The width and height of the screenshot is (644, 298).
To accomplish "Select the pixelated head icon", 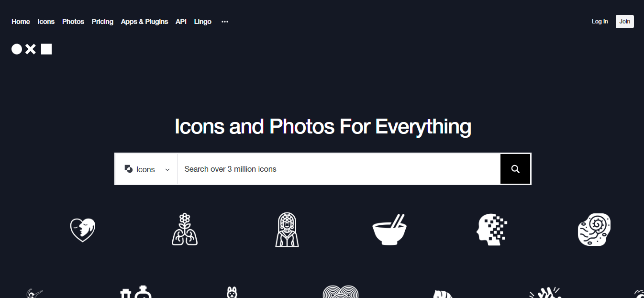I will [x=492, y=230].
